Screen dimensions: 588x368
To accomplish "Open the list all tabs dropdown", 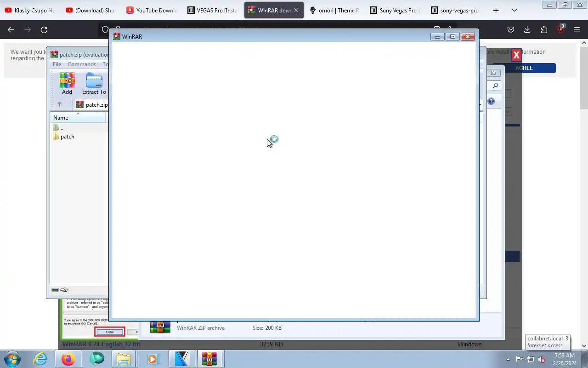I will coord(514,10).
